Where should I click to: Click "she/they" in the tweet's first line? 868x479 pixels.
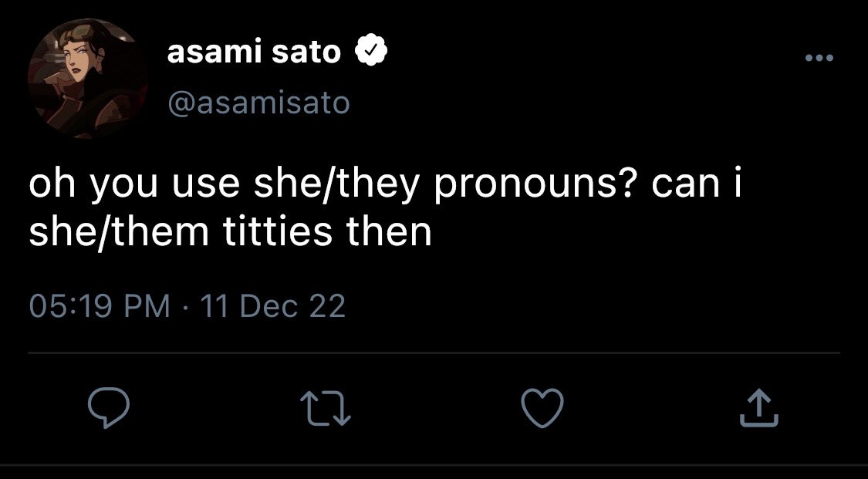pos(336,185)
